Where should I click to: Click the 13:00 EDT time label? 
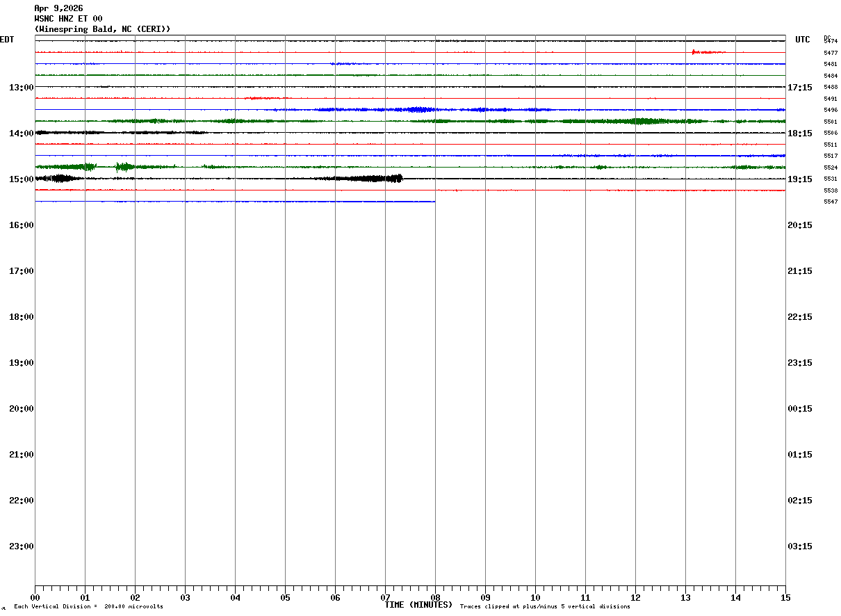point(22,88)
